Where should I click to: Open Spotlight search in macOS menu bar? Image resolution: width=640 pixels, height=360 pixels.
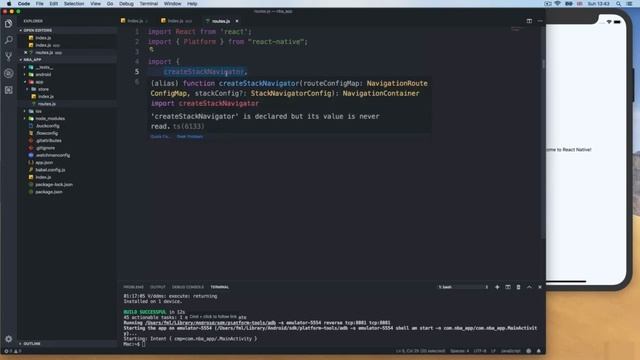(618, 4)
